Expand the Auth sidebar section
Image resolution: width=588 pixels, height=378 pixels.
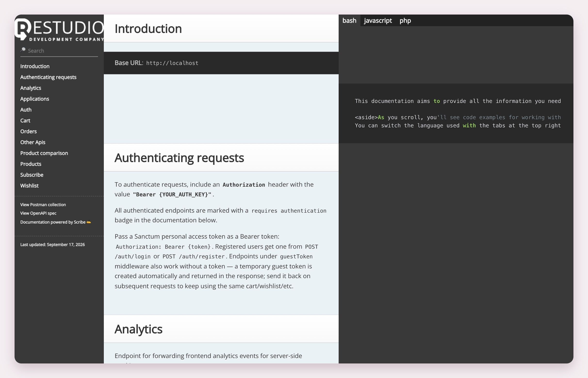pos(26,110)
